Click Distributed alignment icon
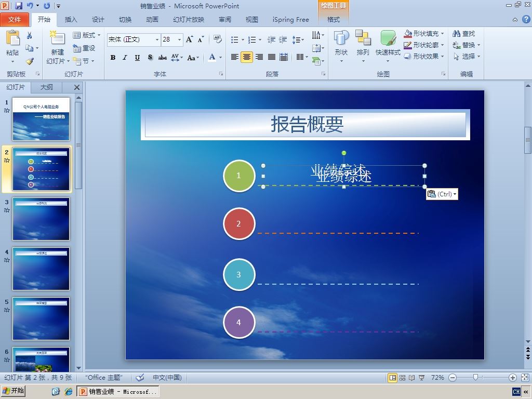 pyautogui.click(x=284, y=57)
